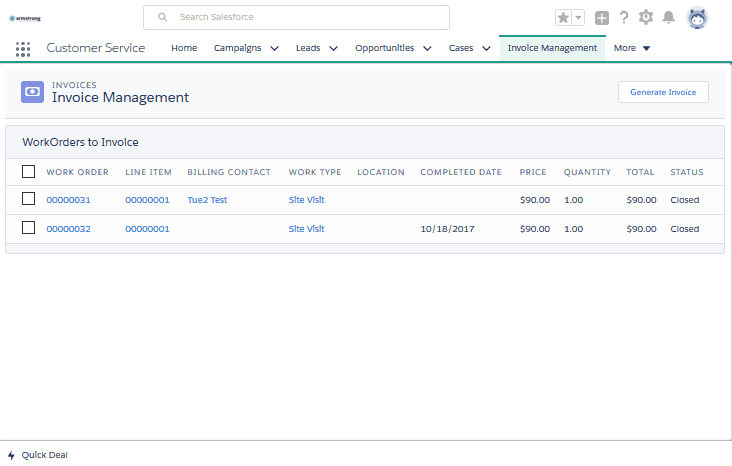Open the user profile avatar

(x=697, y=18)
